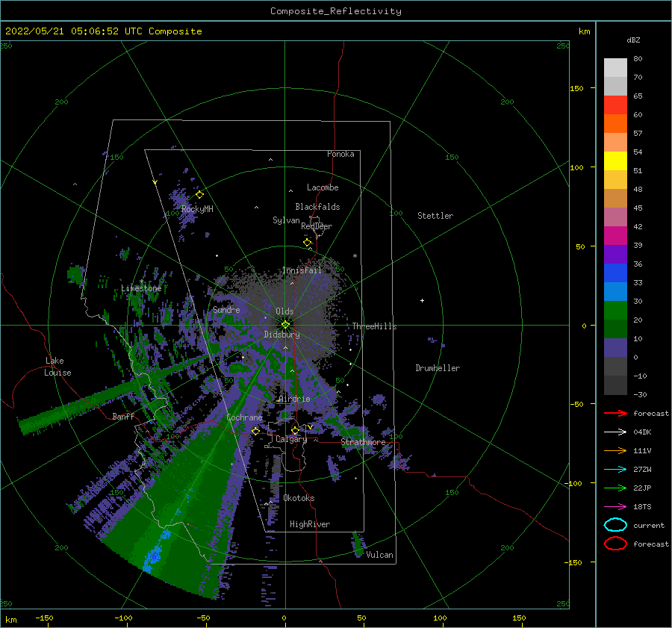672x628 pixels.
Task: Click the orange 111V arrow legend icon
Action: point(615,450)
